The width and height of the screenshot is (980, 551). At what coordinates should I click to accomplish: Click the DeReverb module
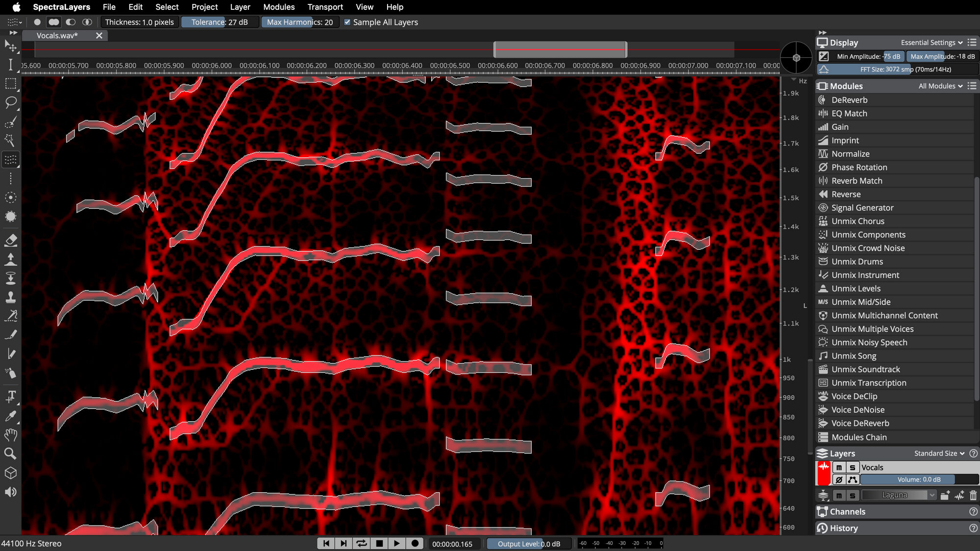[895, 100]
